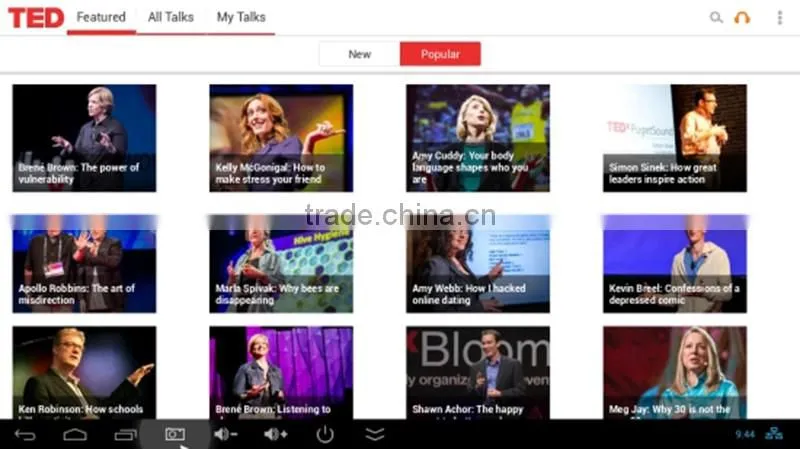
Task: Open Simon Sinek: How great leaders inspire action
Action: tap(675, 138)
